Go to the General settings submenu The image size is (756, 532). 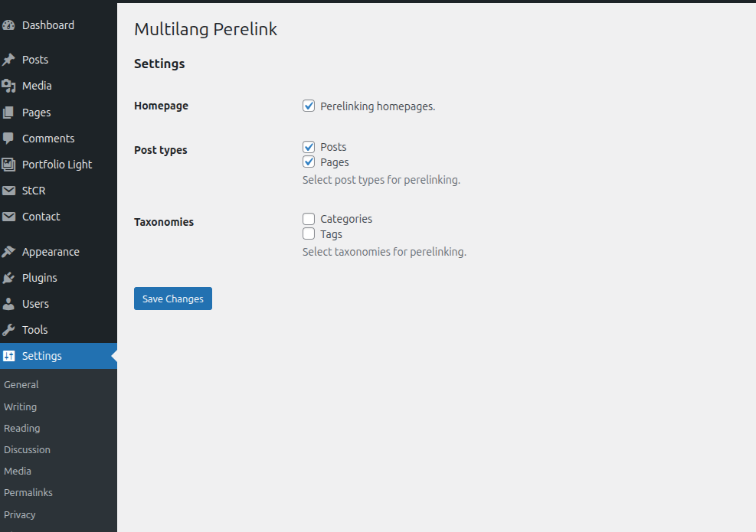pos(21,384)
